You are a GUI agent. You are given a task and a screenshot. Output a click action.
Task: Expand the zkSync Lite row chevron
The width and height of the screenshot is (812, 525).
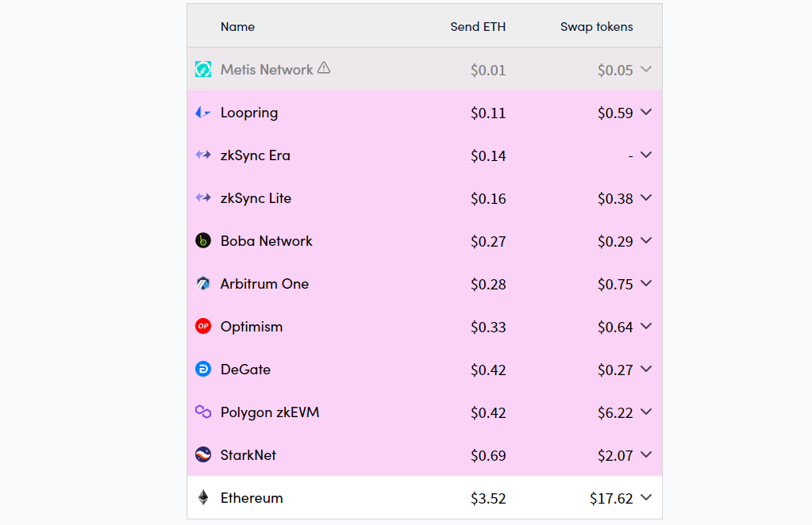(646, 197)
